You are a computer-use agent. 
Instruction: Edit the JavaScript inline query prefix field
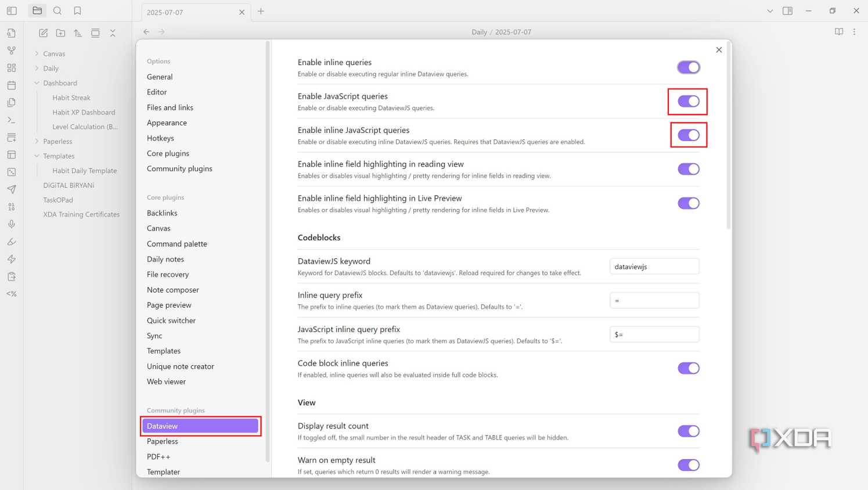[x=654, y=334]
